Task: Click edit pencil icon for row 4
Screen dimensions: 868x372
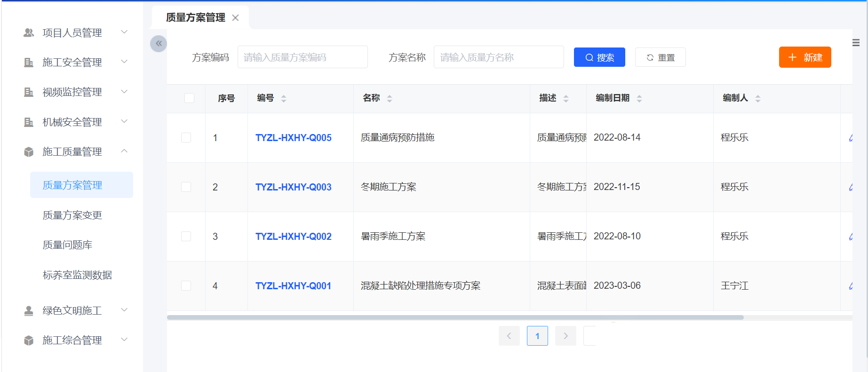Action: coord(850,286)
